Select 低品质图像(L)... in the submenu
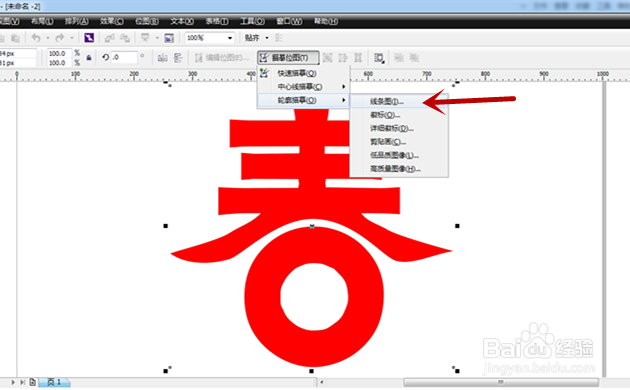The image size is (630, 390). pyautogui.click(x=399, y=155)
